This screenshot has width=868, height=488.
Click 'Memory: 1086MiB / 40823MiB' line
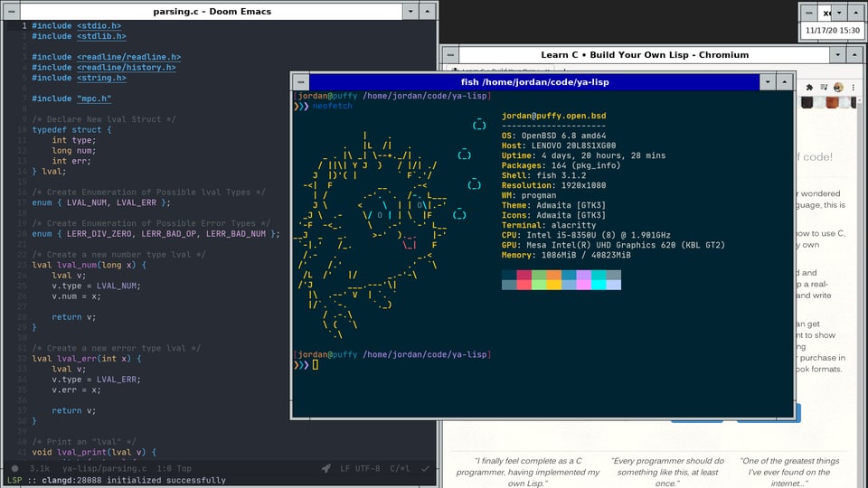coord(566,255)
